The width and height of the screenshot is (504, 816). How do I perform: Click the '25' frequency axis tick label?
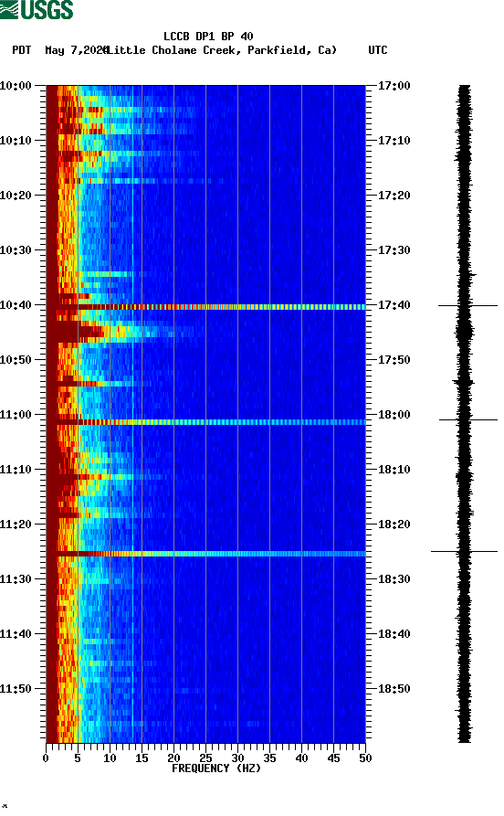coord(205,758)
